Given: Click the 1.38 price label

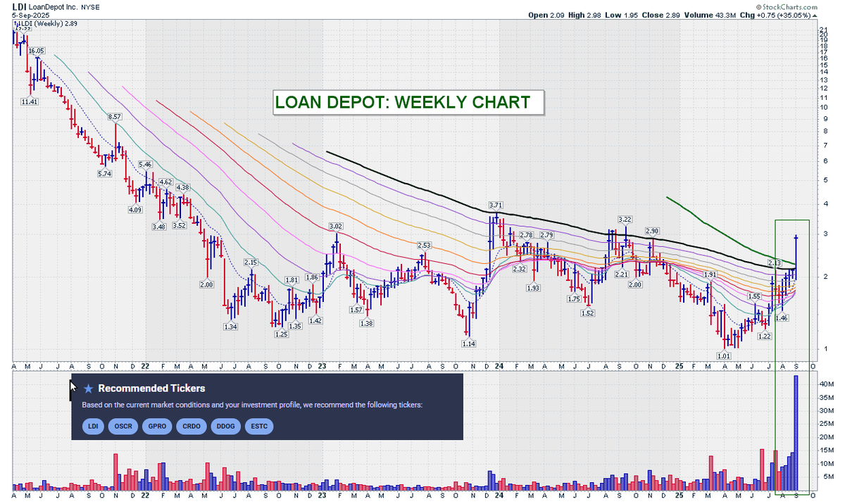Looking at the screenshot, I should [366, 323].
